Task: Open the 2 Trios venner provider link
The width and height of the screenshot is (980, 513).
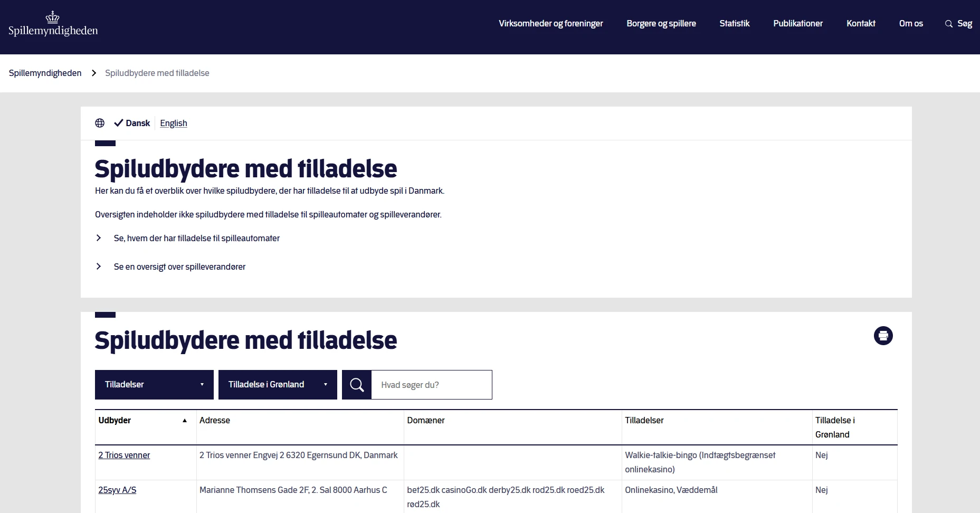Action: (x=124, y=455)
